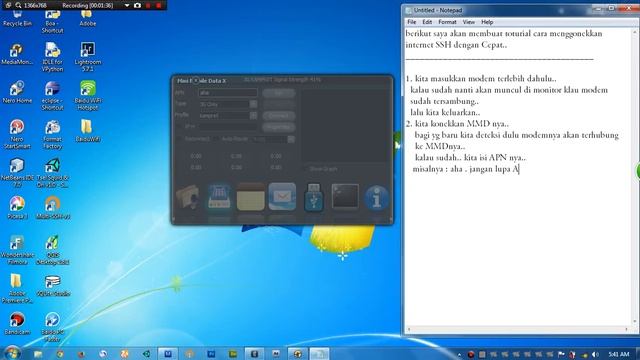Open Nero Home desktop shortcut
640x360 pixels.
point(17,92)
